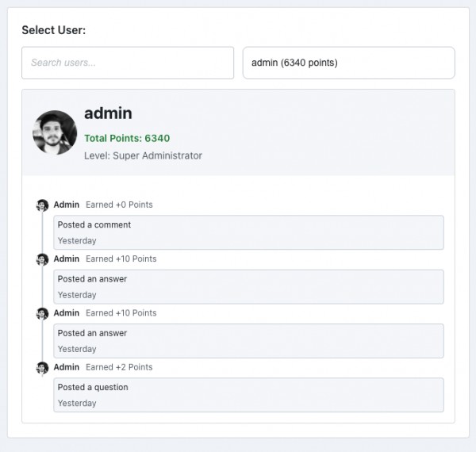
Task: Click the large admin profile photo
Action: coord(55,132)
